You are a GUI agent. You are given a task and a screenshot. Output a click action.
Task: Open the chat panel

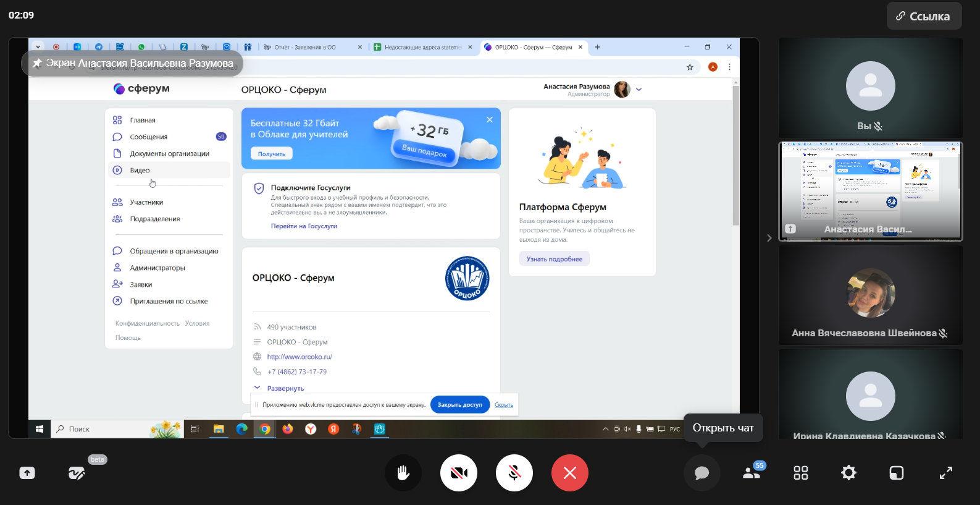(x=701, y=473)
